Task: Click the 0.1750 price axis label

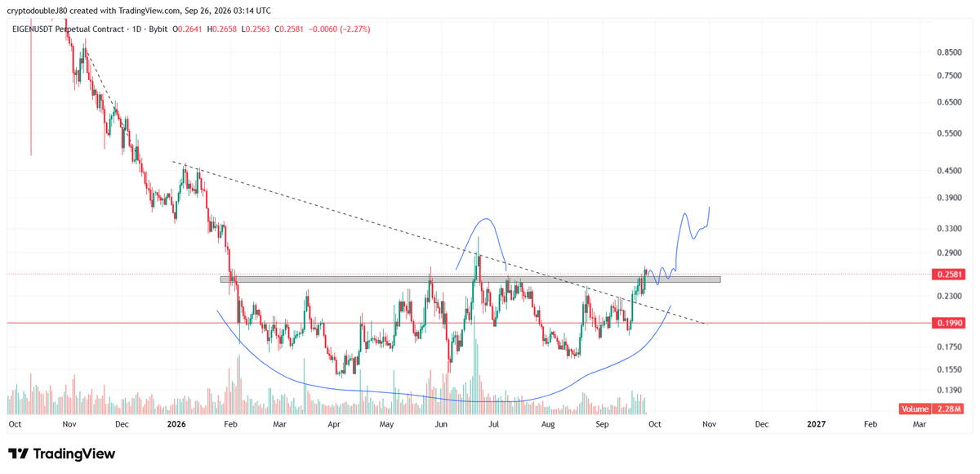Action: coord(950,347)
